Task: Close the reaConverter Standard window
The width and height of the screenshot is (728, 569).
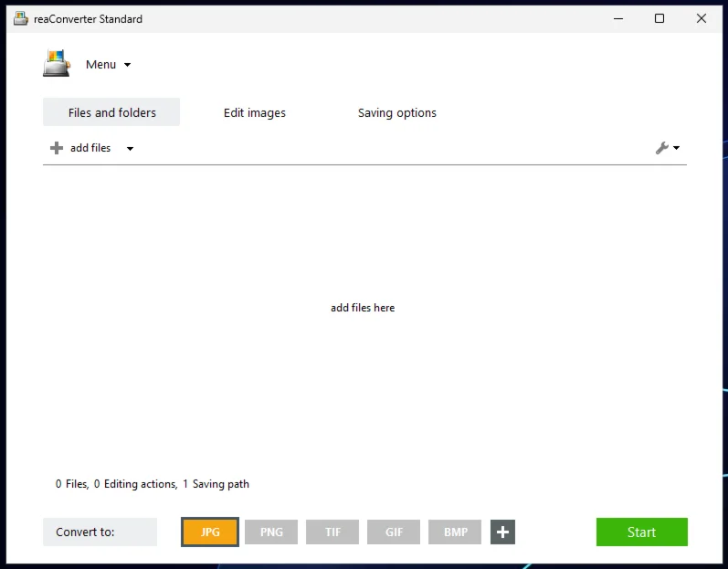Action: pyautogui.click(x=702, y=18)
